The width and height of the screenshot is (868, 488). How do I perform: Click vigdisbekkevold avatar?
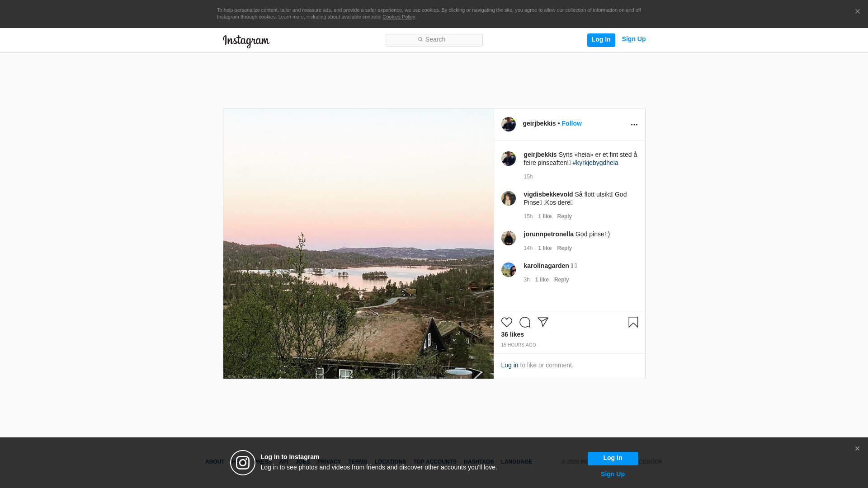pyautogui.click(x=508, y=198)
